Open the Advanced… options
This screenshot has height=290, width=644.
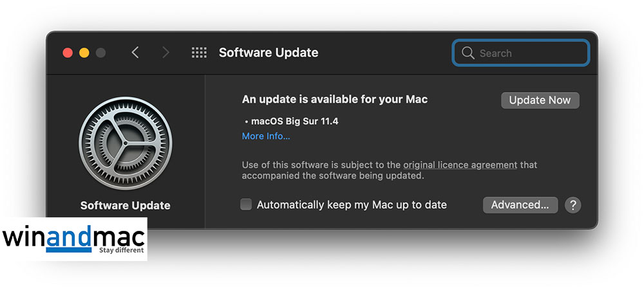tap(520, 205)
